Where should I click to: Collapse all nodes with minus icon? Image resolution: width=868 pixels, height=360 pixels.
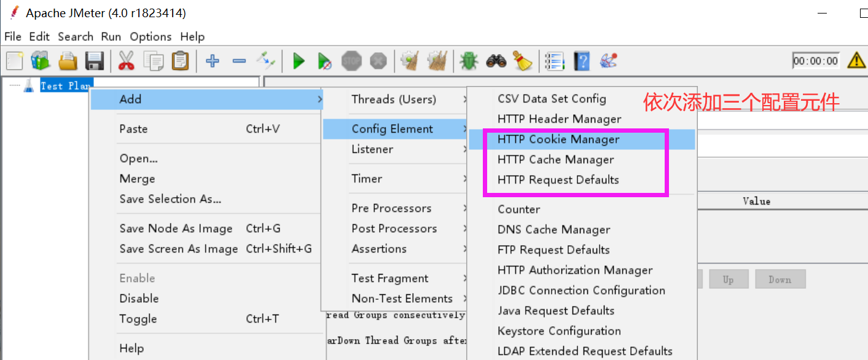coord(239,61)
